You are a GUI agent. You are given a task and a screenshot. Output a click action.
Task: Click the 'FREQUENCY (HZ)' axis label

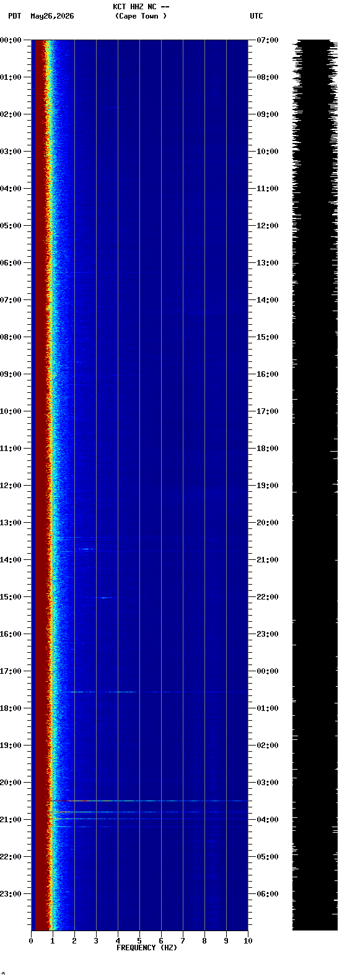pyautogui.click(x=147, y=948)
